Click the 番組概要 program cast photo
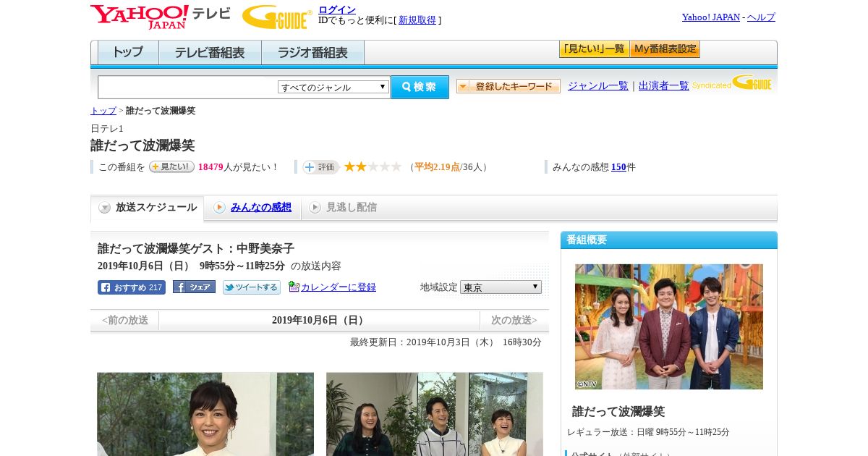This screenshot has height=456, width=868. coord(669,326)
